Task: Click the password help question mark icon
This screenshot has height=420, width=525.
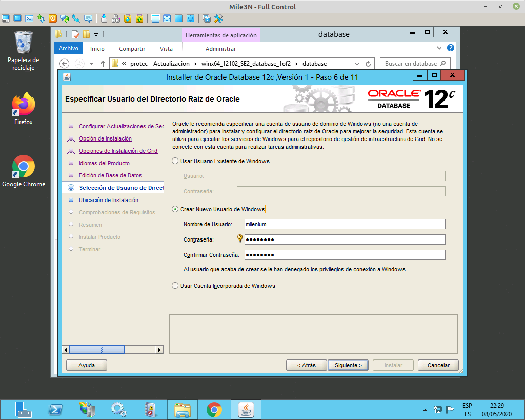Action: [x=239, y=238]
